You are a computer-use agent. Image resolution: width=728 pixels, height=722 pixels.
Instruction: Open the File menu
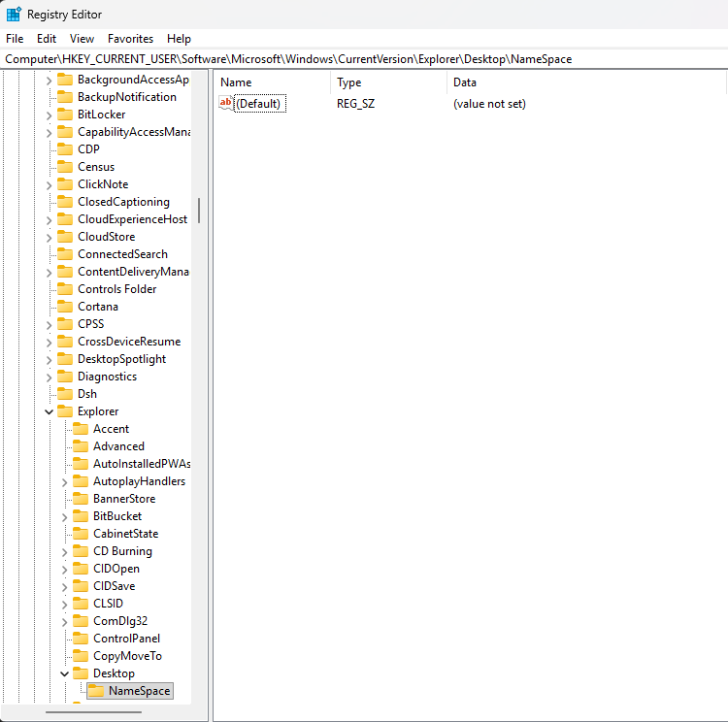point(15,39)
